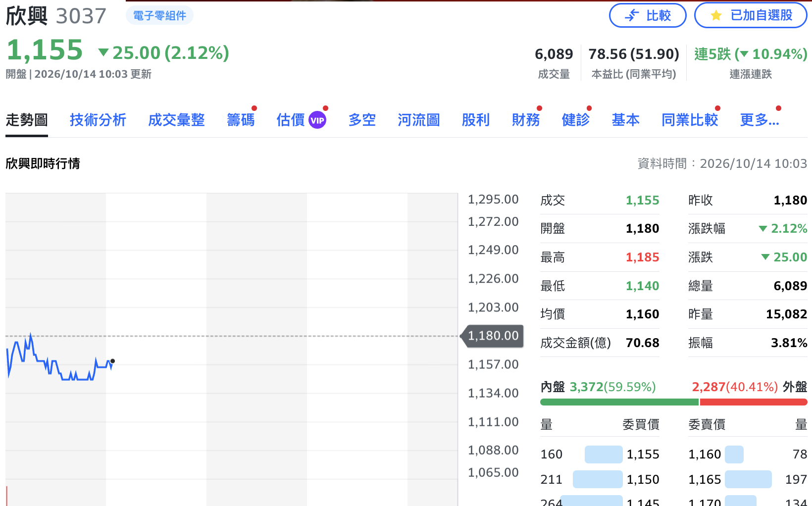812x506 pixels.
Task: View the 股利 tab
Action: [x=476, y=120]
